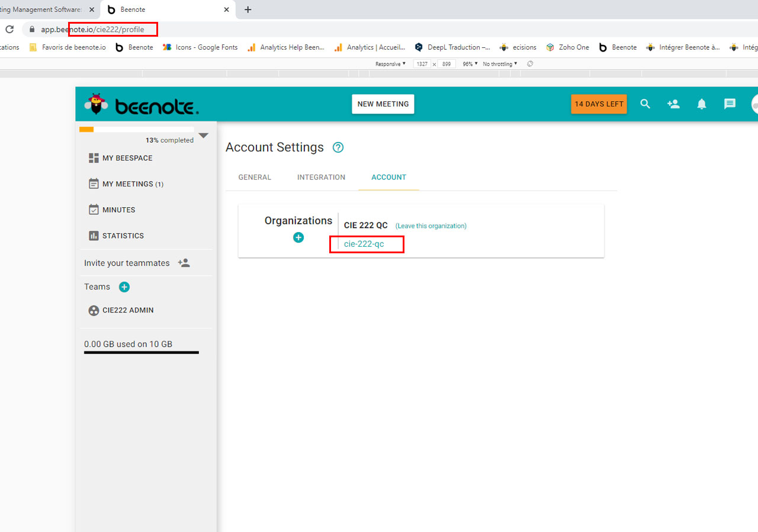758x532 pixels.
Task: Open a new browser tab with plus
Action: (248, 9)
